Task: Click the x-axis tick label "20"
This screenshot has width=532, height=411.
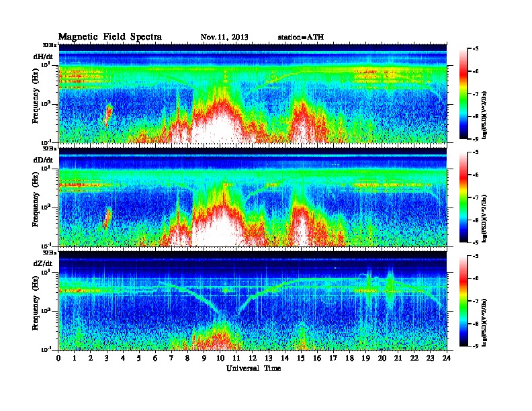Action: click(x=382, y=358)
